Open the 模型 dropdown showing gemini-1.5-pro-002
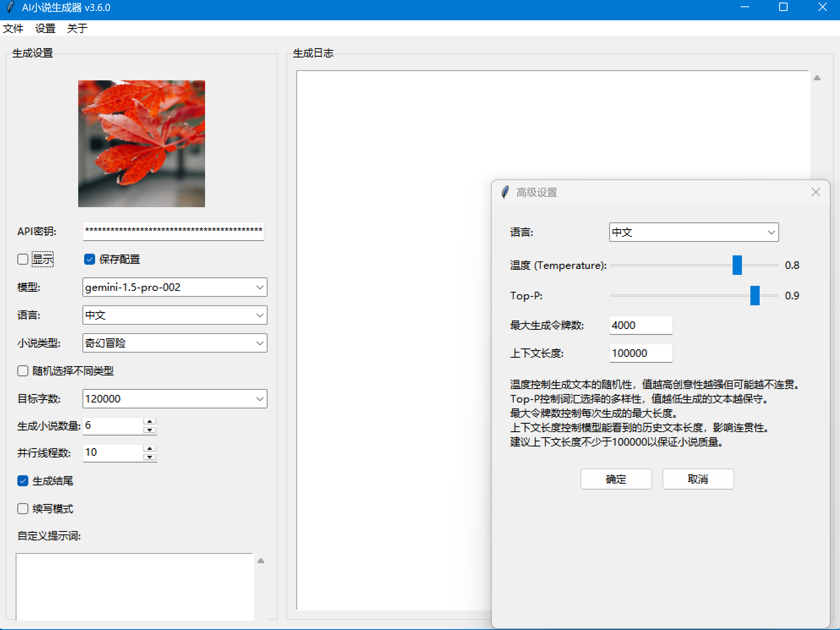 pos(175,287)
